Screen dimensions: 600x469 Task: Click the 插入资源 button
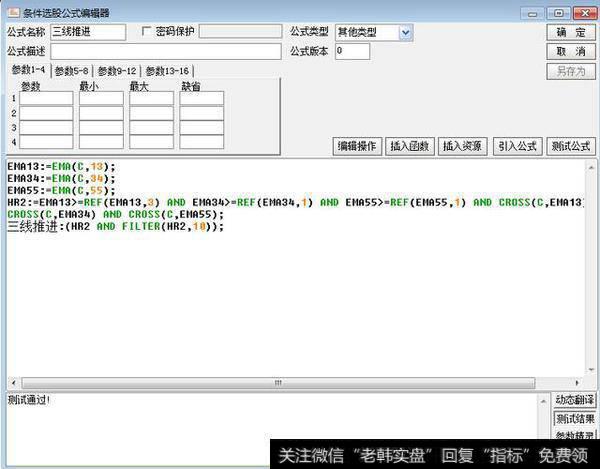coord(462,146)
